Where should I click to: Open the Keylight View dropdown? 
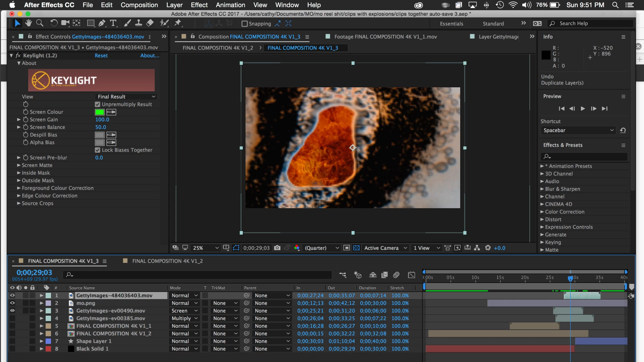[x=126, y=97]
